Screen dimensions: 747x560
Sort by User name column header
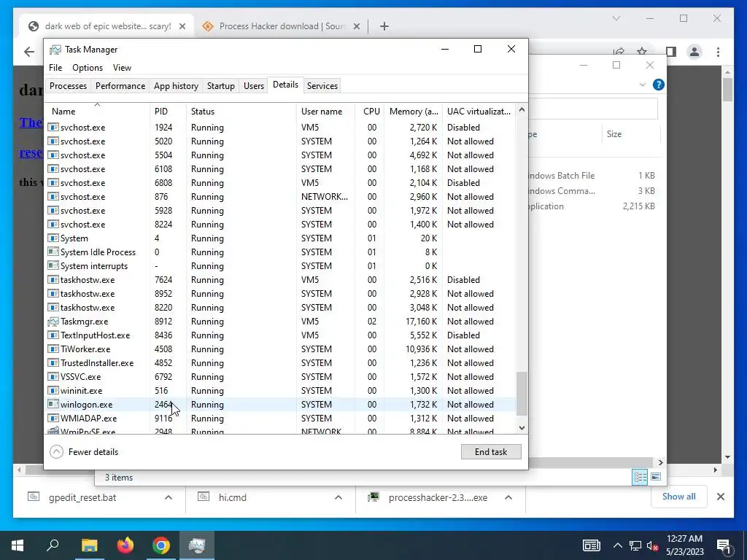point(325,112)
